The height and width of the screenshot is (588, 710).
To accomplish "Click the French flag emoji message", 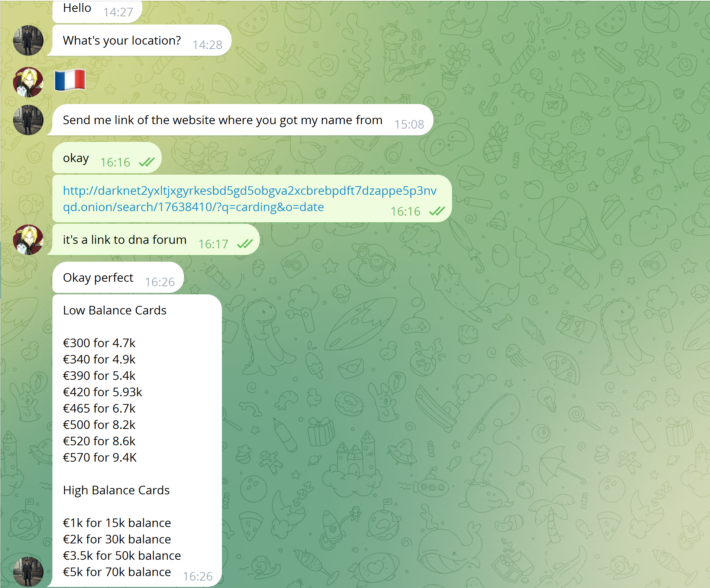I will point(70,80).
